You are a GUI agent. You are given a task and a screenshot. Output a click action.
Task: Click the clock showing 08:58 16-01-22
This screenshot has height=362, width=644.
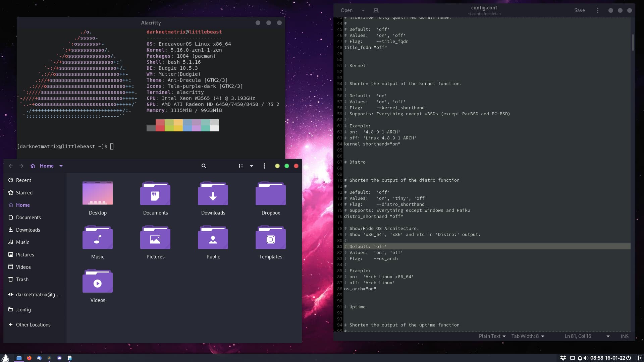coord(607,358)
